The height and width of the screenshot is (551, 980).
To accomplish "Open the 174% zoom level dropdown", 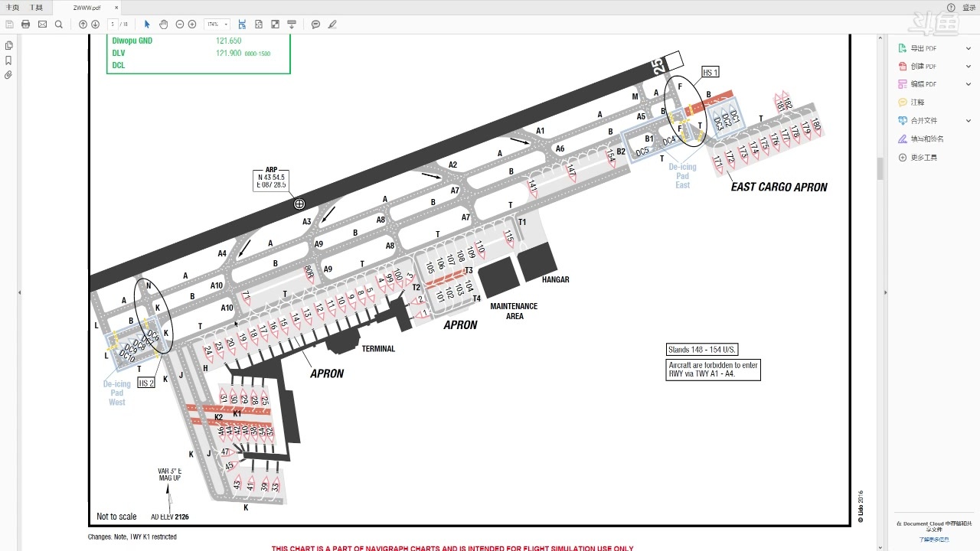I will click(217, 24).
